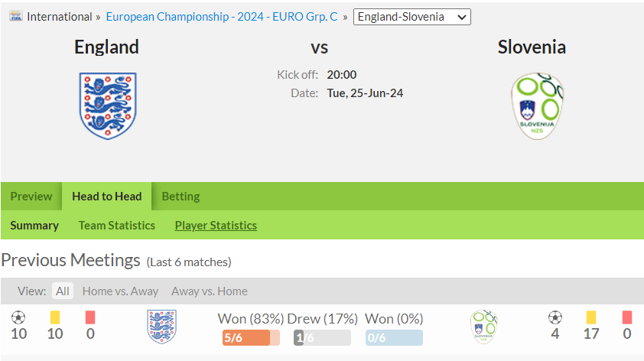Click England's goals football icon
Viewport: 644px width, 361px height.
18,317
